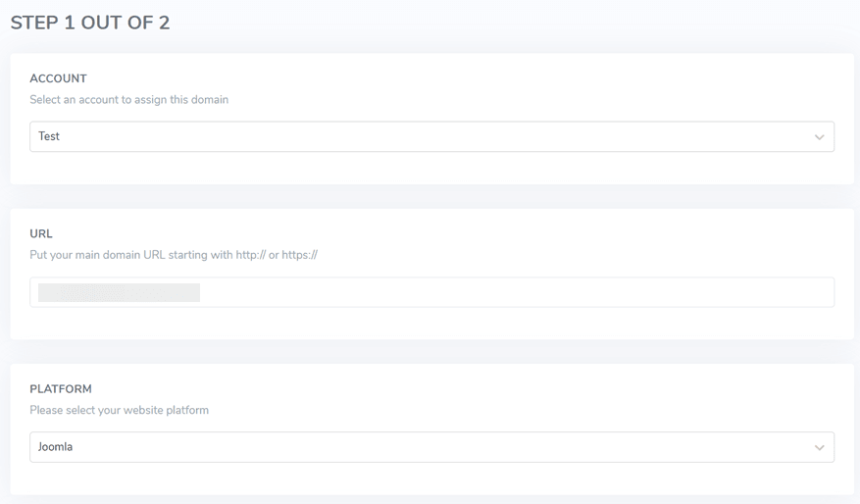
Task: Click 'Put your main domain URL' hint text
Action: (x=174, y=255)
